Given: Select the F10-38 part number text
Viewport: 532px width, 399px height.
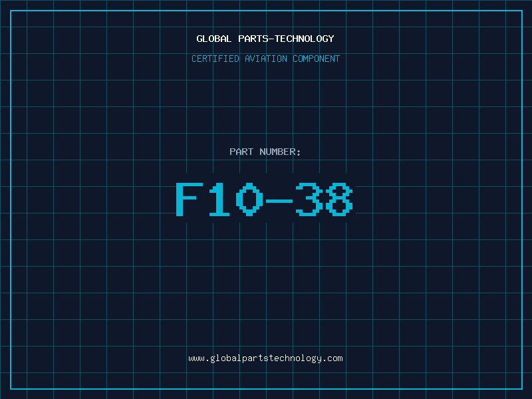Looking at the screenshot, I should pyautogui.click(x=264, y=199).
